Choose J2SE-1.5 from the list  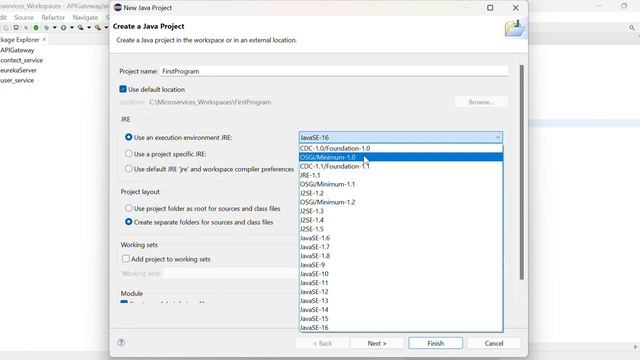click(401, 229)
